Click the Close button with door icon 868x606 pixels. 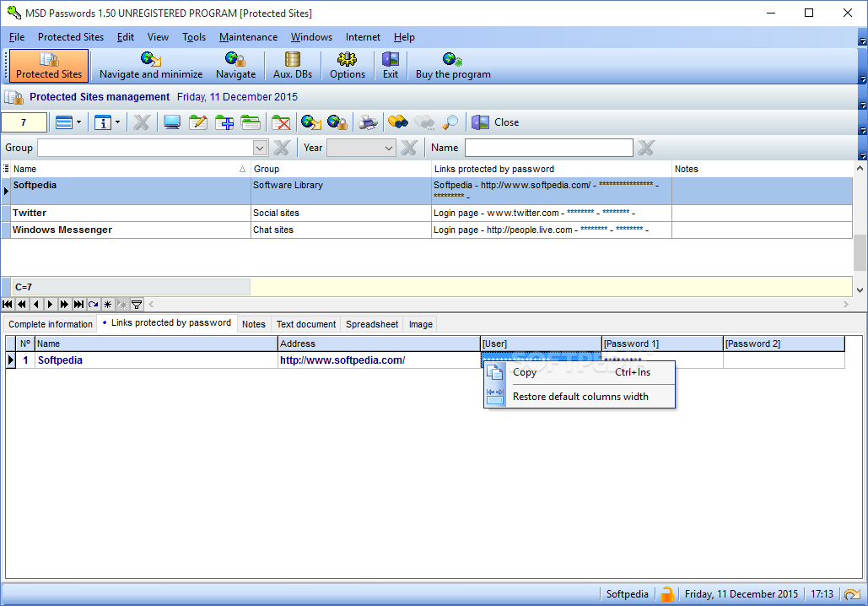(x=495, y=122)
